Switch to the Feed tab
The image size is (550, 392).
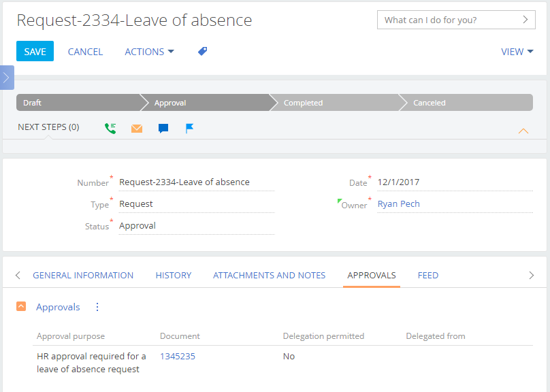pos(428,275)
